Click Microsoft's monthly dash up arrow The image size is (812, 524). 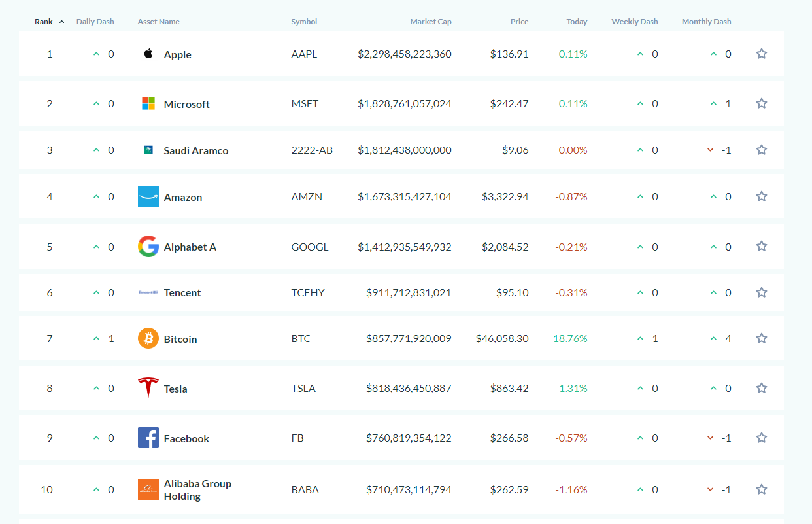coord(714,103)
